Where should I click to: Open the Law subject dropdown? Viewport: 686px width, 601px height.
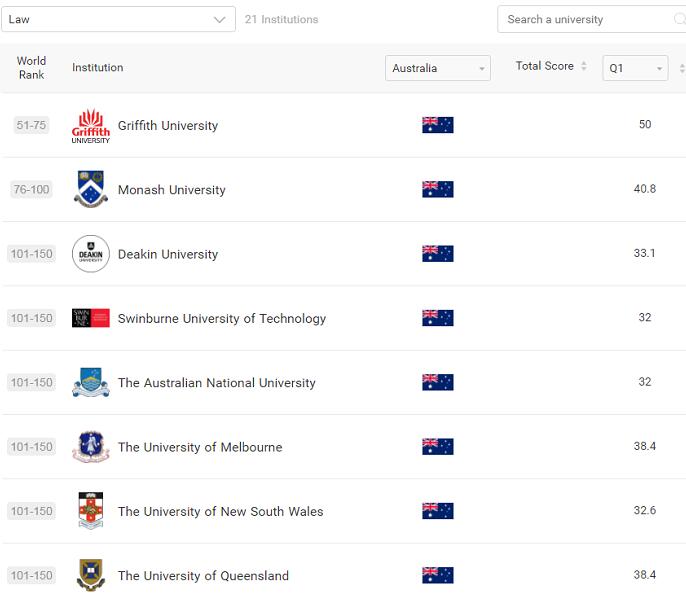pos(118,19)
